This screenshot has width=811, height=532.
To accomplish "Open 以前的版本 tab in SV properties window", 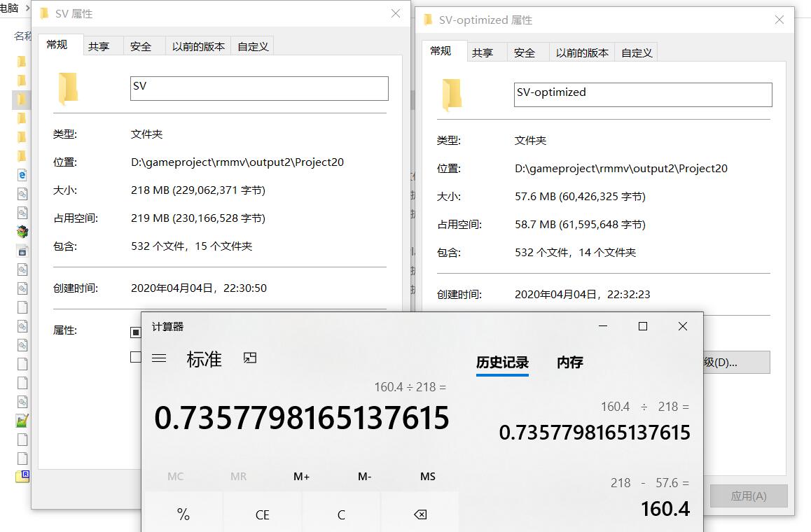I will pos(199,46).
